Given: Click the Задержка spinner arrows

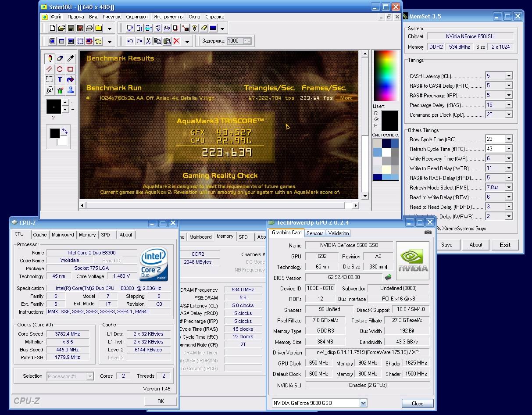Looking at the screenshot, I should coord(247,41).
